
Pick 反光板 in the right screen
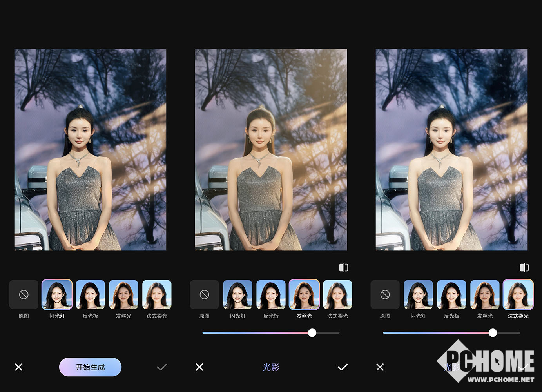tap(451, 295)
